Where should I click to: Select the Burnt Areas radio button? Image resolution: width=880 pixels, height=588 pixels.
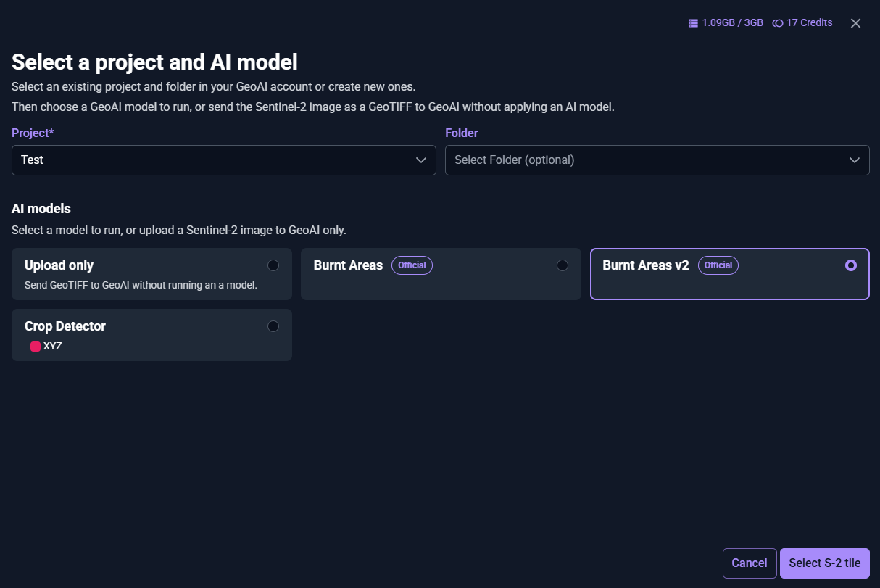tap(563, 265)
